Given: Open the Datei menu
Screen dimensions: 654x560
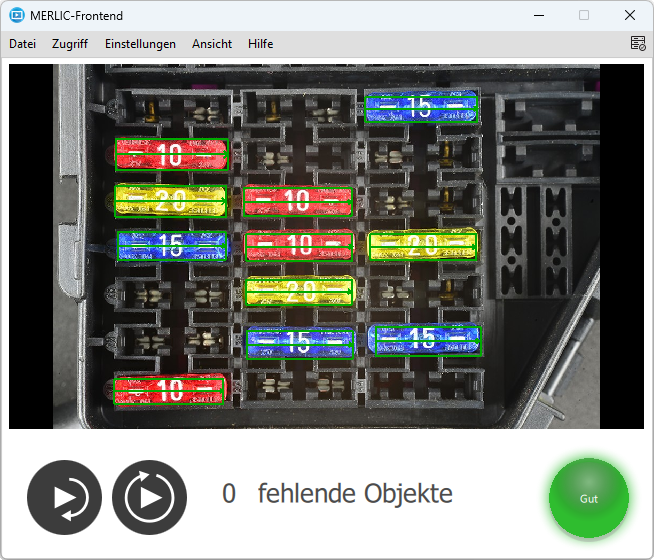Looking at the screenshot, I should [22, 44].
